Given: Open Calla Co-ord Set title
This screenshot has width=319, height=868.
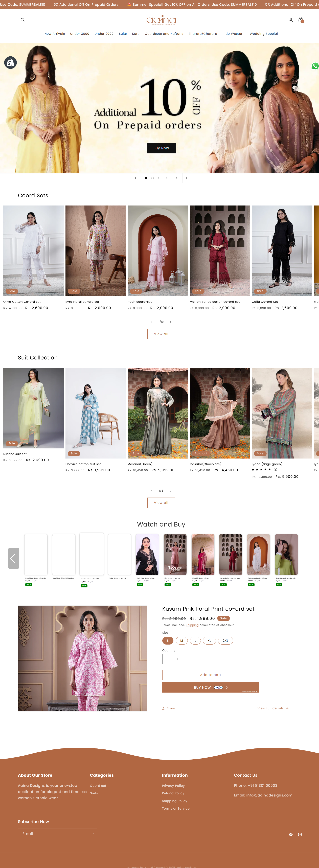Looking at the screenshot, I should [265, 302].
